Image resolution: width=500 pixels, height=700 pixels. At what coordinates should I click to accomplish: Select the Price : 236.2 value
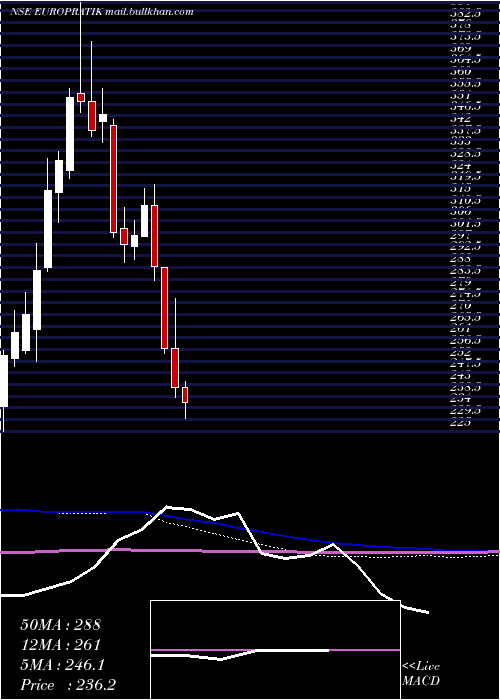click(68, 685)
